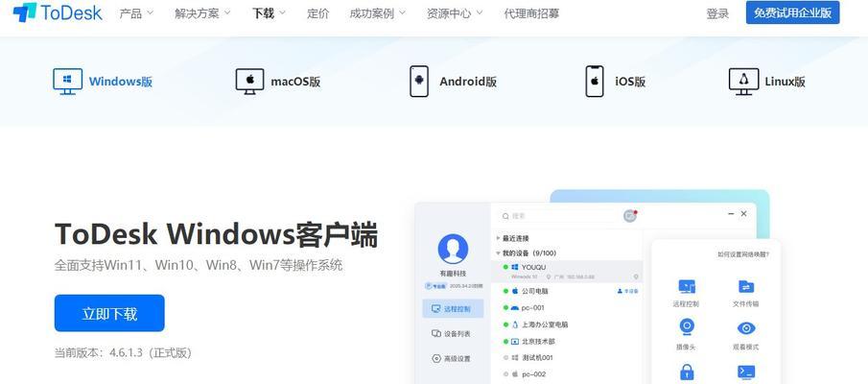Switch to the Windows版 tab
This screenshot has height=384, width=868.
(x=103, y=82)
